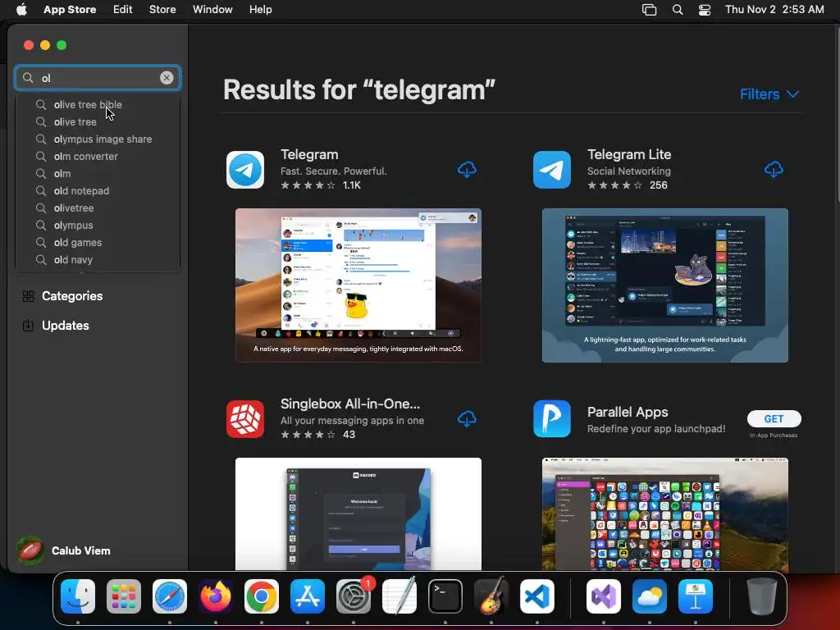This screenshot has width=840, height=630.
Task: Open the App Store menu
Action: tap(70, 10)
